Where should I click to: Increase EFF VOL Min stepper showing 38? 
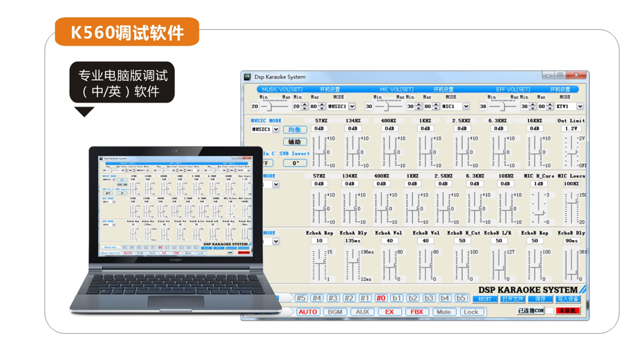(x=533, y=105)
